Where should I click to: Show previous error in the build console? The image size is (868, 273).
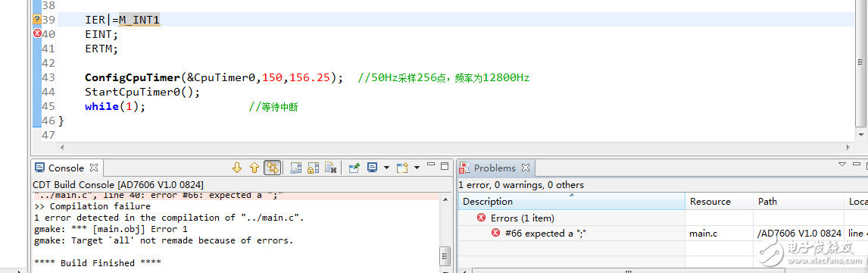(x=254, y=168)
